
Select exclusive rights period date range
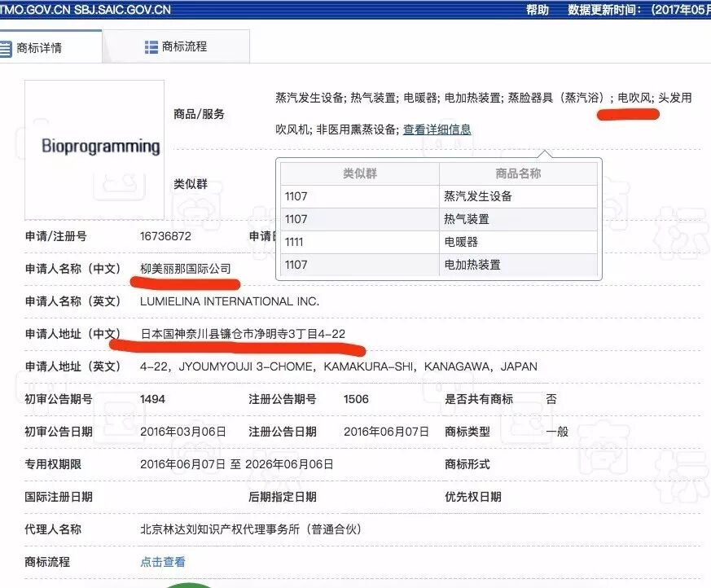pyautogui.click(x=237, y=464)
